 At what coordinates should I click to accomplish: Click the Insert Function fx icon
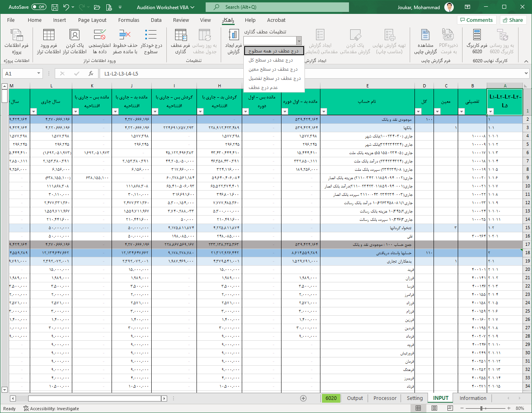coord(91,73)
